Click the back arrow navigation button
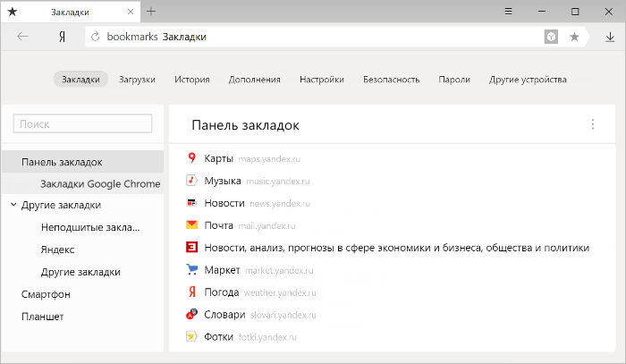The width and height of the screenshot is (626, 364). tap(22, 37)
